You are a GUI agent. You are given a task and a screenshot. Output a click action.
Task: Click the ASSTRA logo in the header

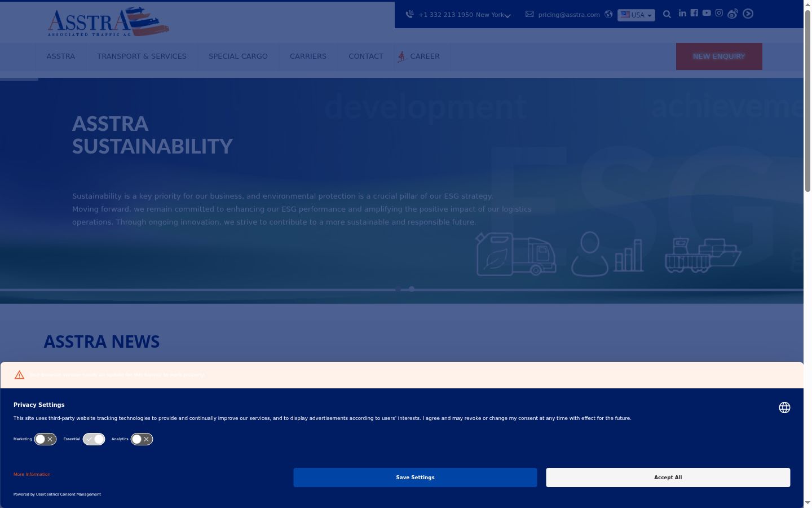coord(108,22)
